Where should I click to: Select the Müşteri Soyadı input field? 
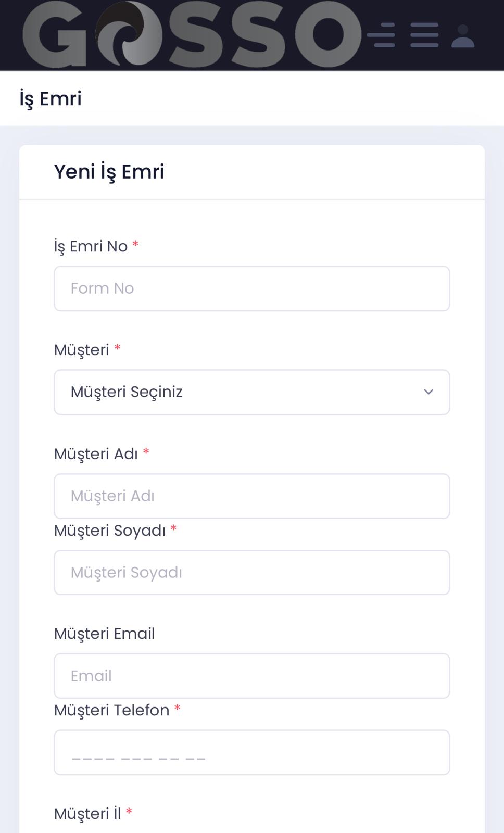(251, 573)
